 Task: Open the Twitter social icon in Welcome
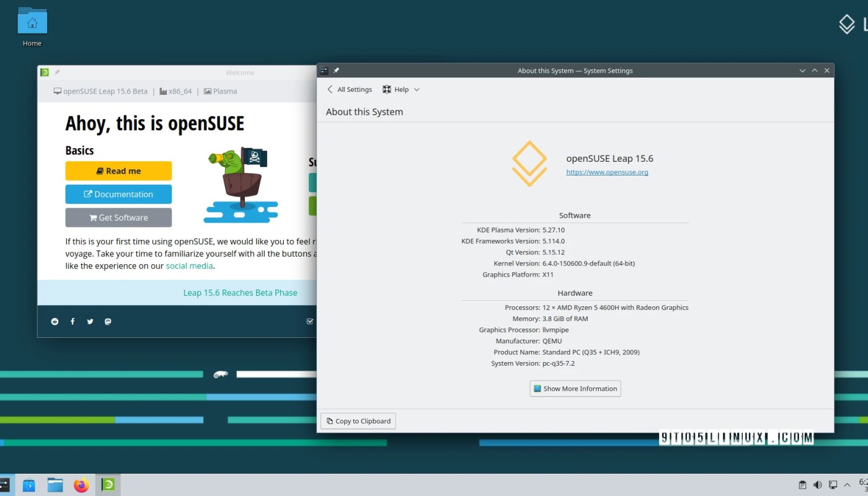point(90,321)
